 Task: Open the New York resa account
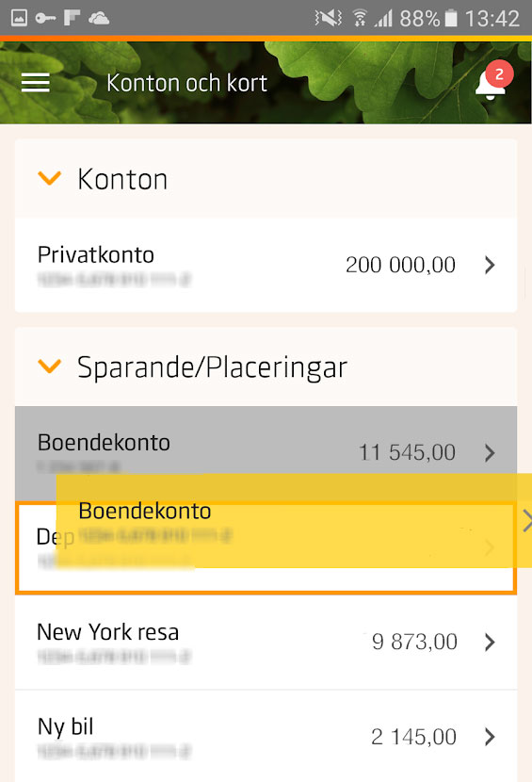(x=266, y=643)
